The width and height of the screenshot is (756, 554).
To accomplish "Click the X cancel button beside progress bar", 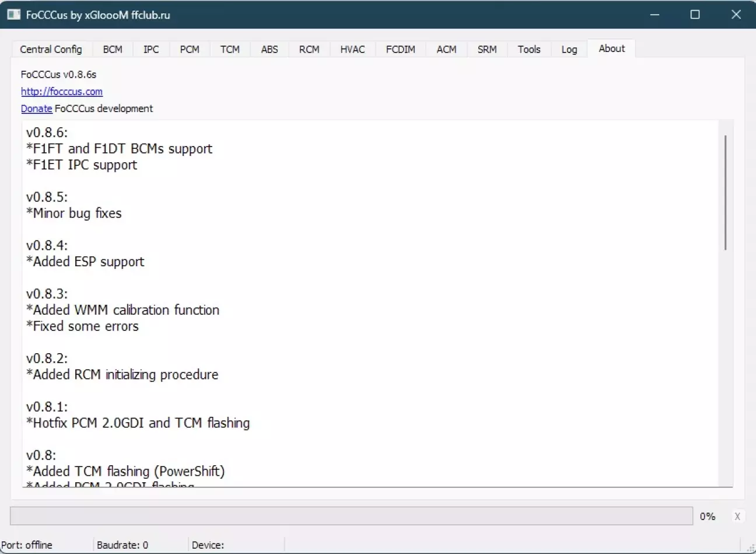I will (x=737, y=516).
